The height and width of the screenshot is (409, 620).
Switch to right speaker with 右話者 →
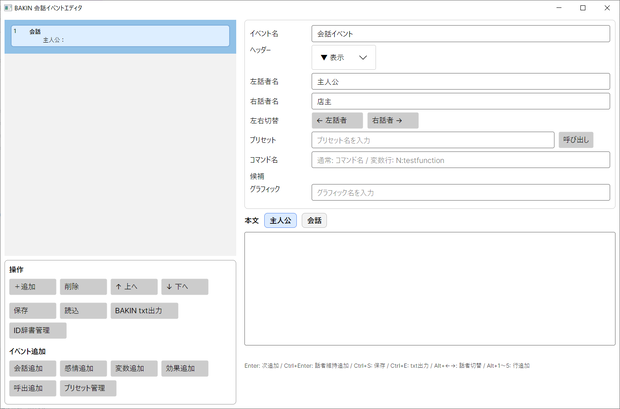point(393,120)
